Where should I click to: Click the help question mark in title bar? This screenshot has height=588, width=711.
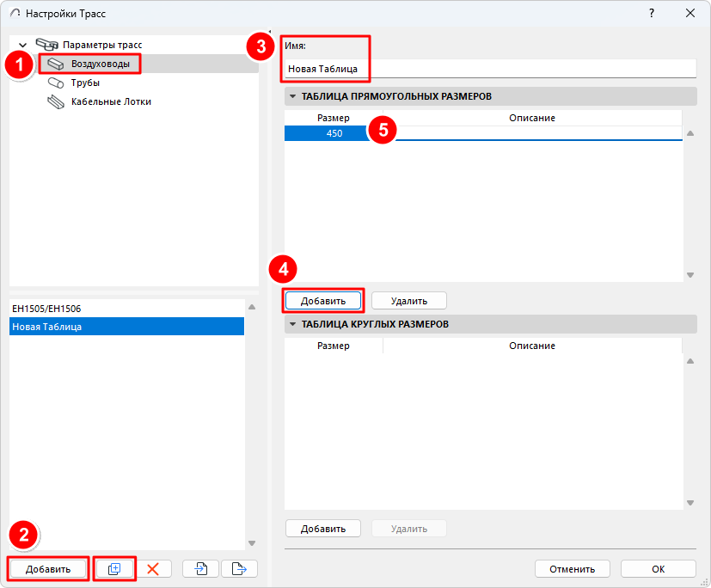pos(652,13)
